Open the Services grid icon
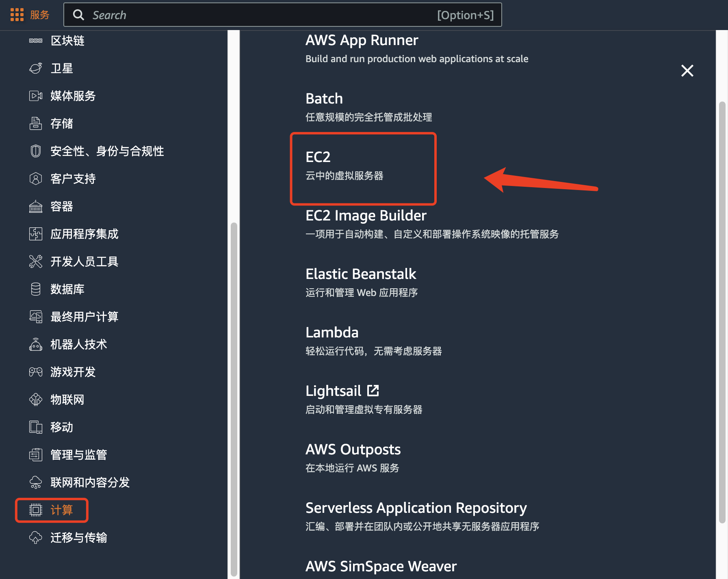Image resolution: width=728 pixels, height=579 pixels. pos(17,15)
